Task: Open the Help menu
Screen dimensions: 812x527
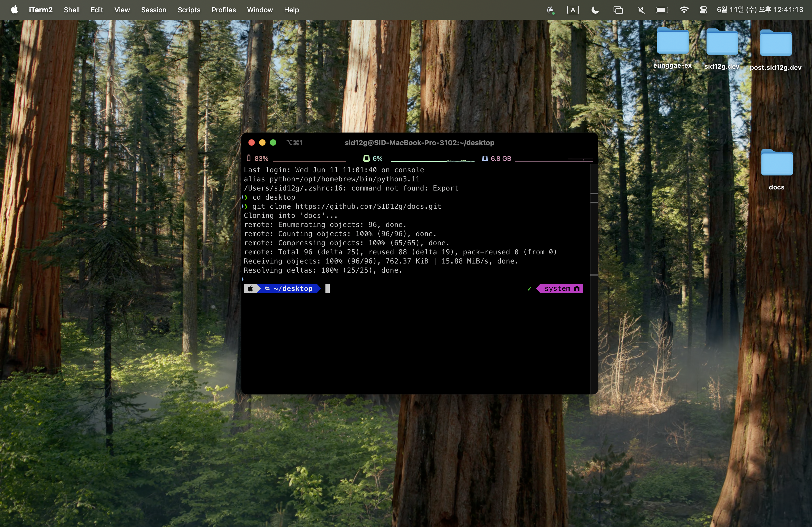Action: tap(291, 10)
